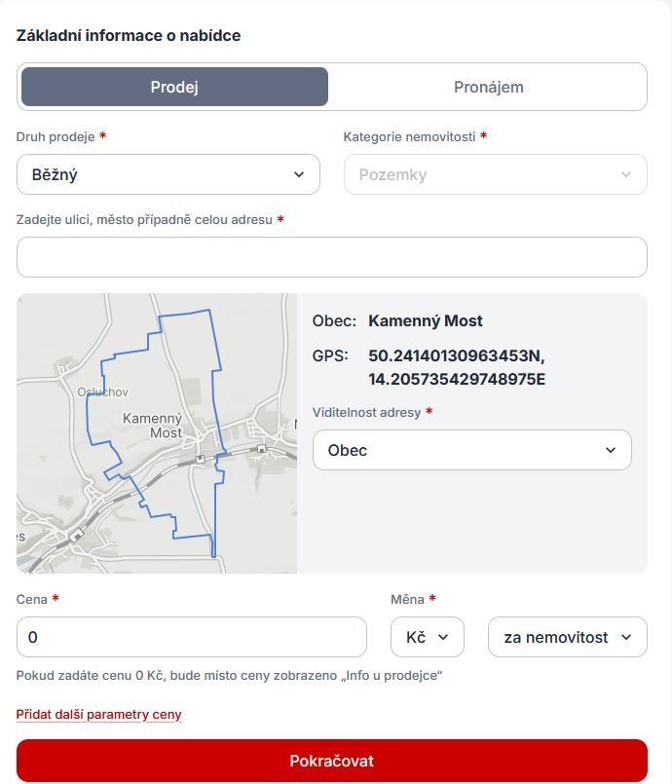This screenshot has width=672, height=784.
Task: Click the 'Přidat další parametry ceny' link
Action: pyautogui.click(x=98, y=715)
